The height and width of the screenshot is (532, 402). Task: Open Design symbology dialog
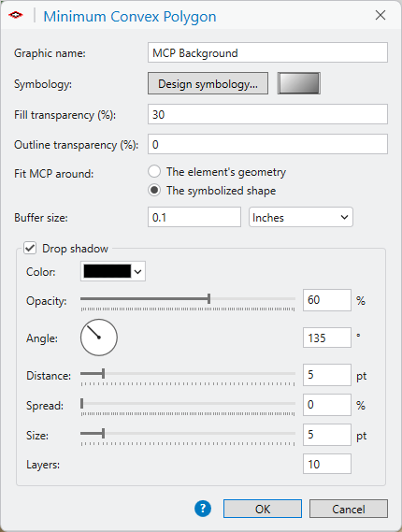208,83
